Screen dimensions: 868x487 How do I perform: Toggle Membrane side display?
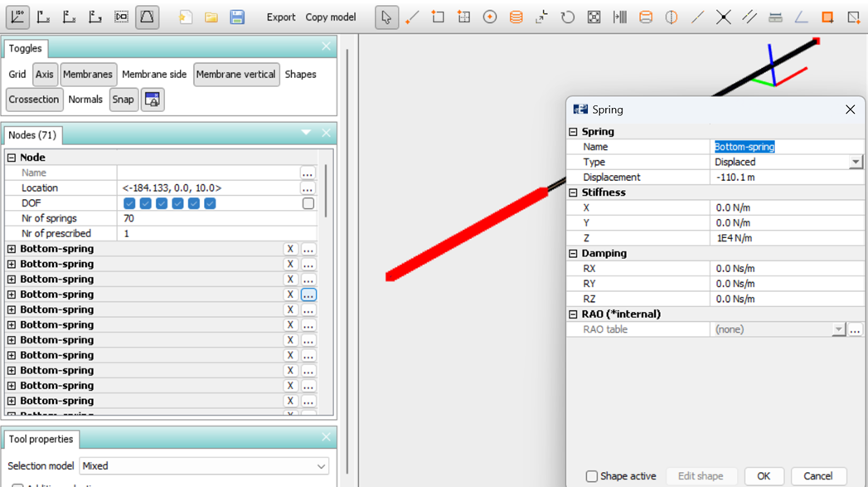tap(154, 74)
